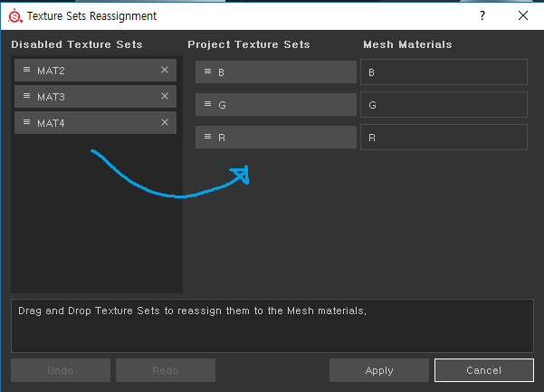Remove the MAT4 disabled texture set

point(165,122)
